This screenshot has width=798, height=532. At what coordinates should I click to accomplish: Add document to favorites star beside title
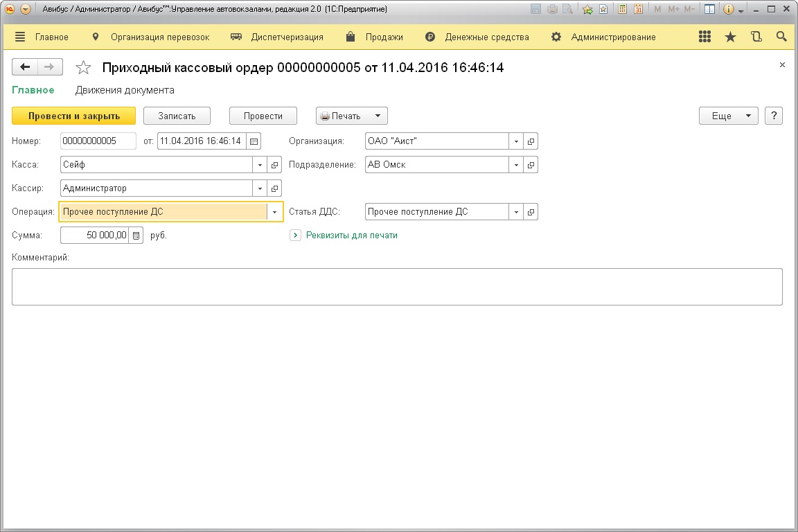tap(83, 68)
